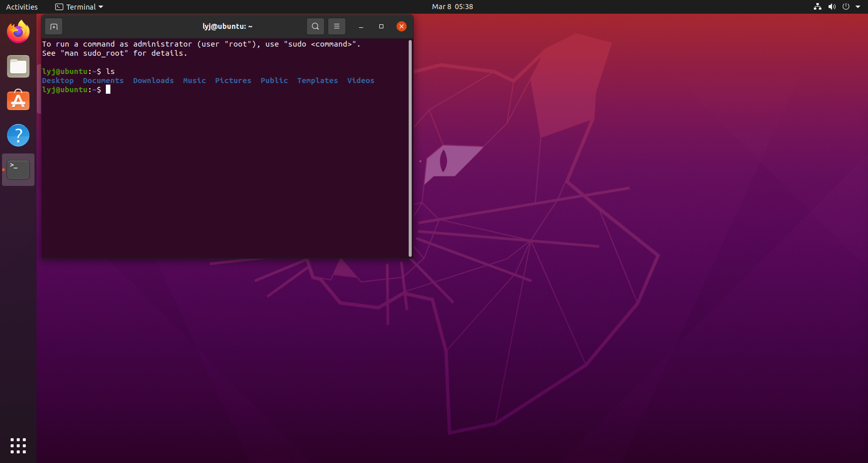868x463 pixels.
Task: Expand the system menu arrow
Action: click(858, 7)
